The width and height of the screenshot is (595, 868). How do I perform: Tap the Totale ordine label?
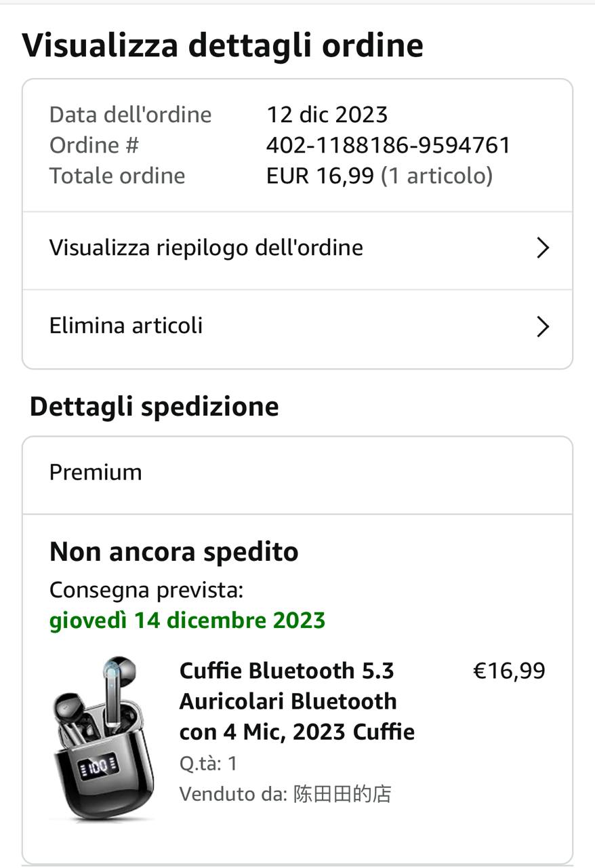click(x=117, y=176)
